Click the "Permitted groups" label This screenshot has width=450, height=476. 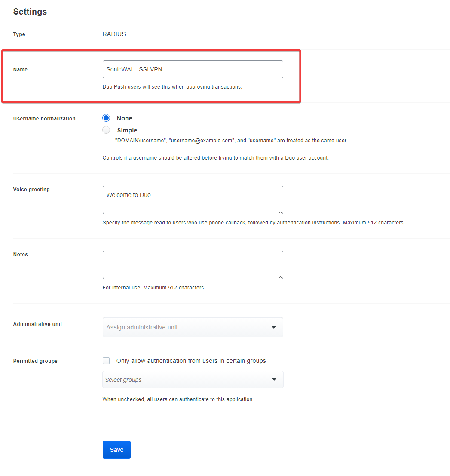tap(35, 361)
